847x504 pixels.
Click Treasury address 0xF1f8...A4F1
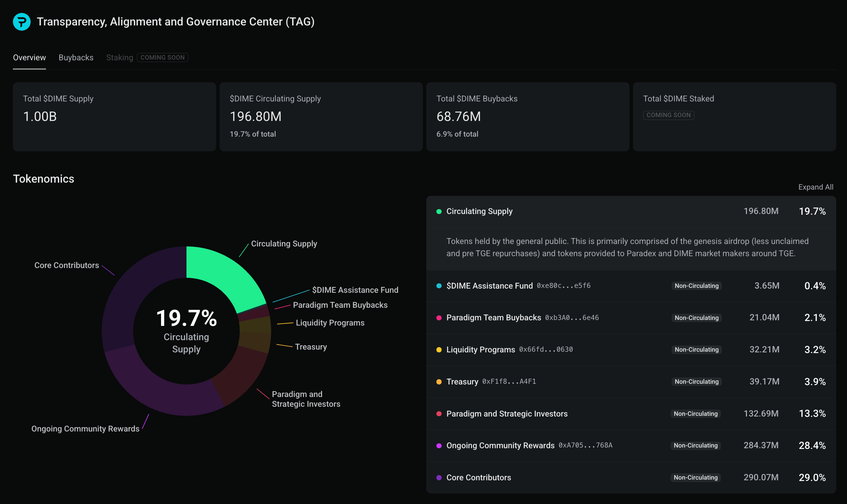[x=509, y=382]
